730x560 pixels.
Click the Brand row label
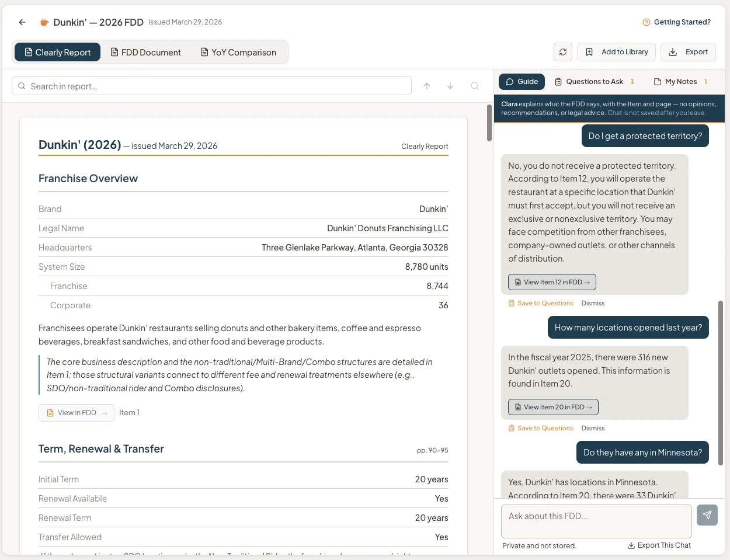point(50,209)
